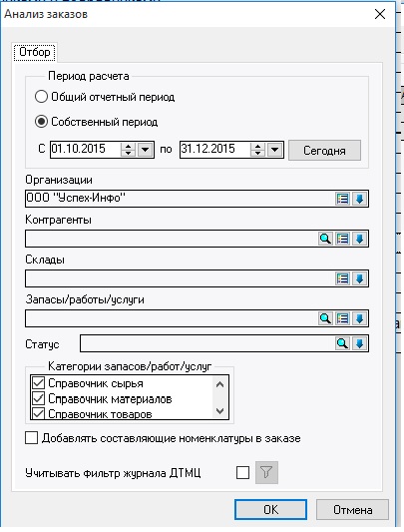Select the Общий отчетный период radio button
Screen dimensions: 404x532
[41, 97]
